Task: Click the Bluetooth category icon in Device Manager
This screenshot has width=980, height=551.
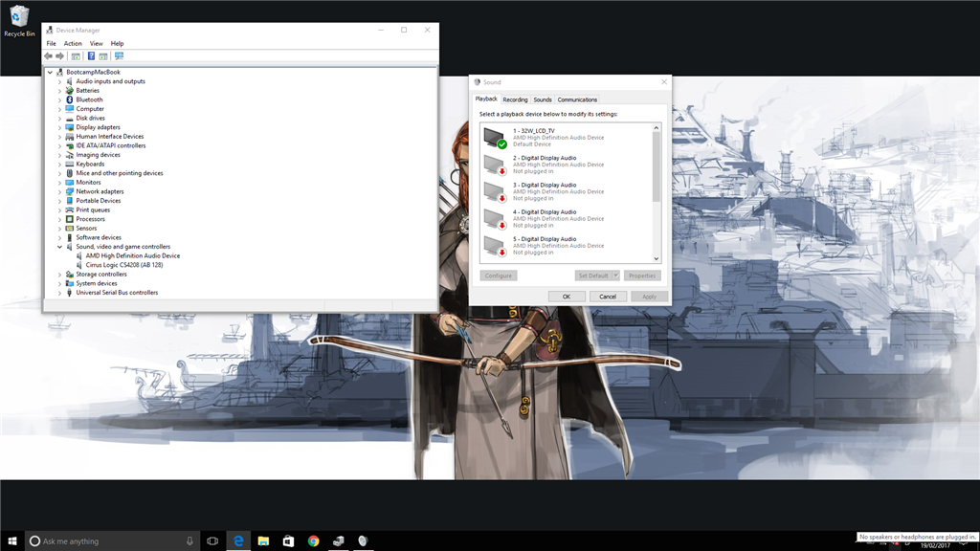Action: point(69,99)
